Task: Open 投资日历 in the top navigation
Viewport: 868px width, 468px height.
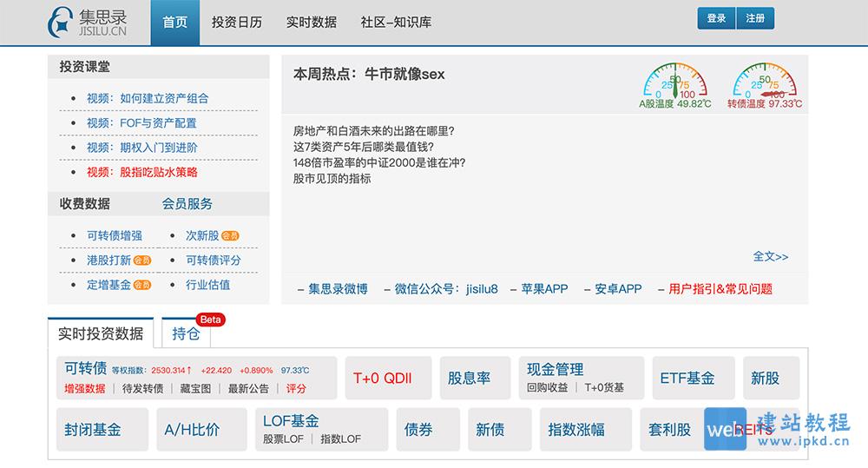Action: tap(237, 23)
